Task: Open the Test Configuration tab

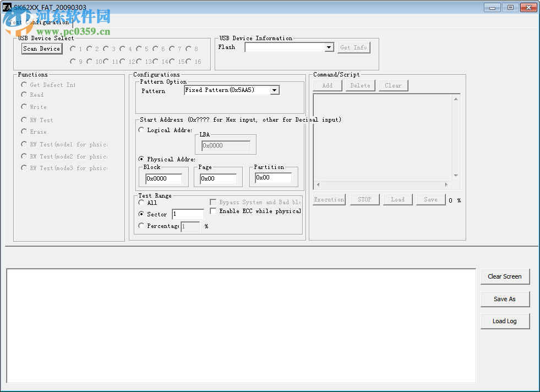Action: pos(39,22)
